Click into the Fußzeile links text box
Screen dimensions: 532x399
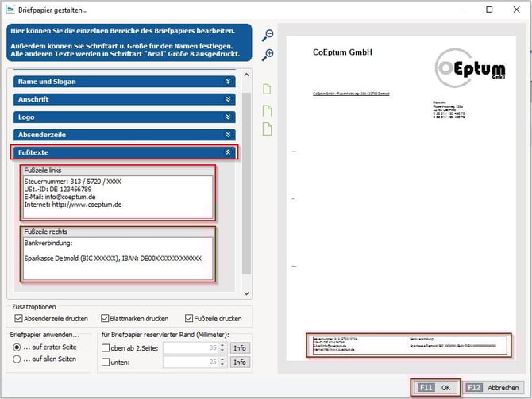click(x=118, y=196)
